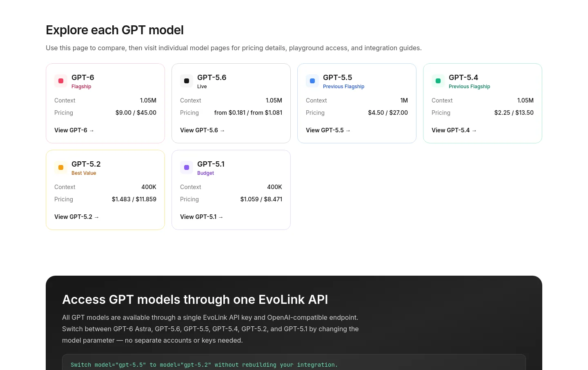Click the Access GPT models through one EvoLink API heading
588x370 pixels.
pyautogui.click(x=195, y=300)
